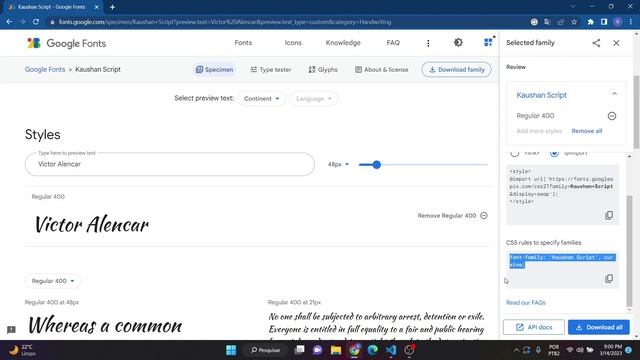
Task: Open the browser extensions puzzle icon
Action: 590,22
